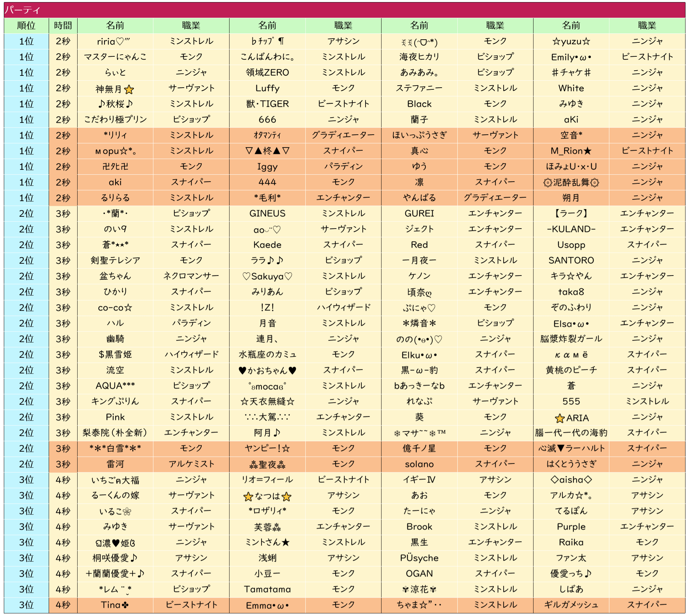Select the name Tamatama
Image resolution: width=688 pixels, height=616 pixels.
point(267,589)
